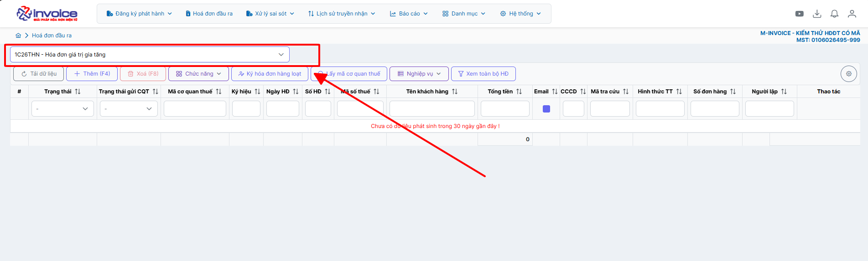Click Xem toàn bộ HĐ button
Image resolution: width=868 pixels, height=261 pixels.
coord(483,74)
